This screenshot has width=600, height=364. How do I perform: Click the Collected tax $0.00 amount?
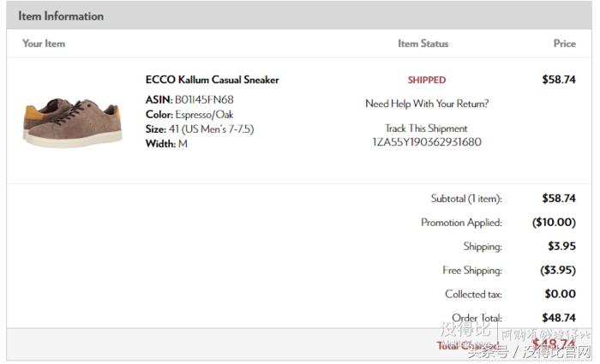(560, 294)
